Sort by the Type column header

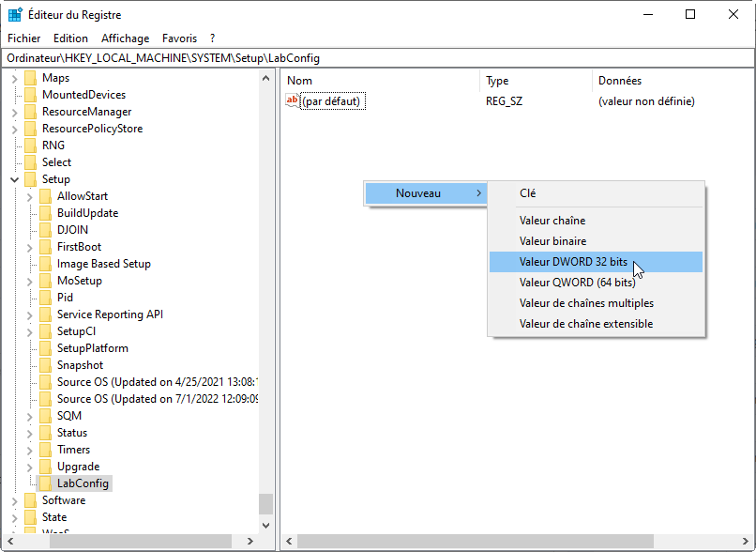pos(497,81)
